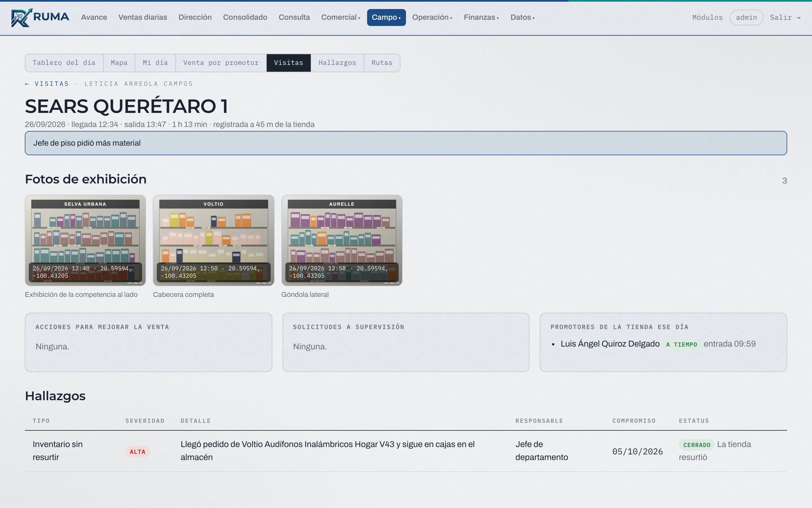
Task: Open the Avance page
Action: pos(94,17)
